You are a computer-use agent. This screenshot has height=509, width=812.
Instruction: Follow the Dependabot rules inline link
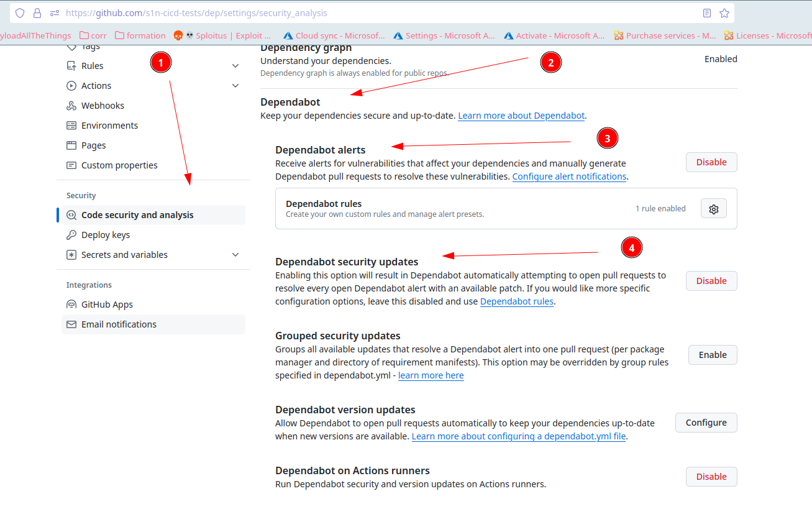coord(517,301)
